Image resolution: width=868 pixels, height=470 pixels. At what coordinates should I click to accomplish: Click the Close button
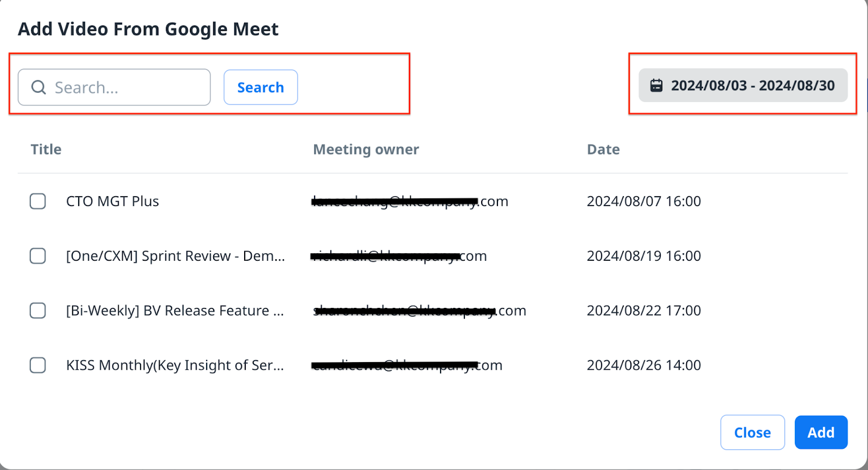(752, 433)
